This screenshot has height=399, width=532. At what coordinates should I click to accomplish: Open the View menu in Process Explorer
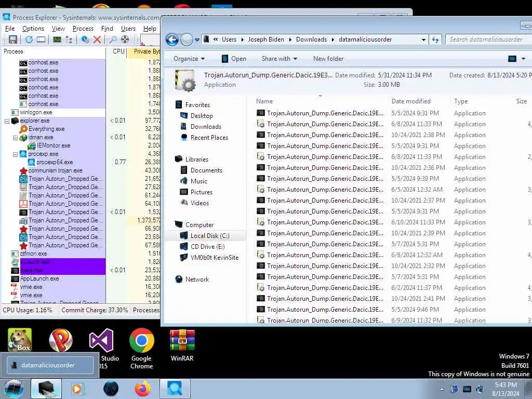click(58, 29)
